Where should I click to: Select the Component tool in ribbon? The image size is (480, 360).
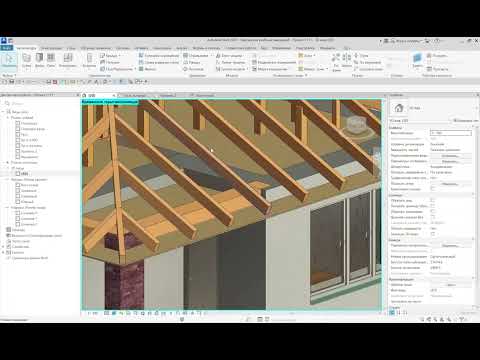(68, 61)
